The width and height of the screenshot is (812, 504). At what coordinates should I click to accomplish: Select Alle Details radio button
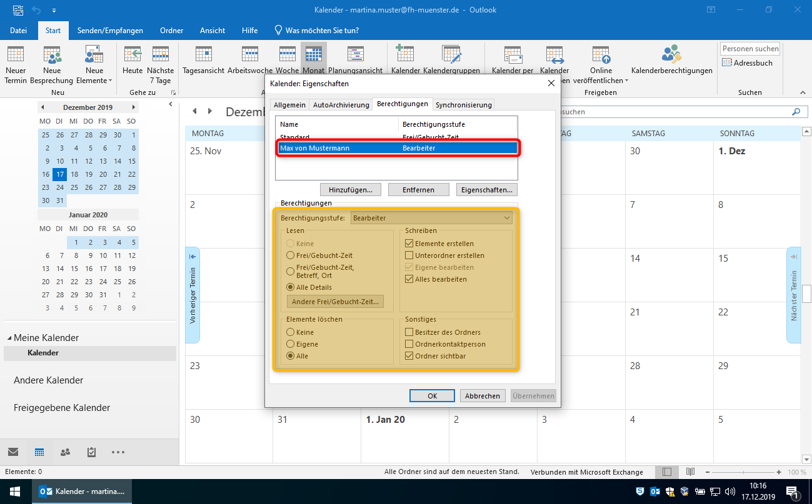click(x=290, y=287)
